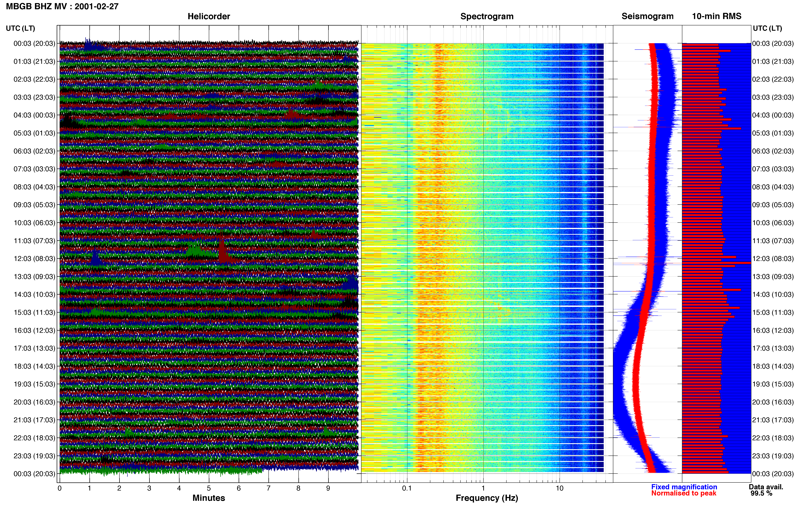The width and height of the screenshot is (812, 508).
Task: Click minute tick label 9 on helicorder axis
Action: pos(328,488)
